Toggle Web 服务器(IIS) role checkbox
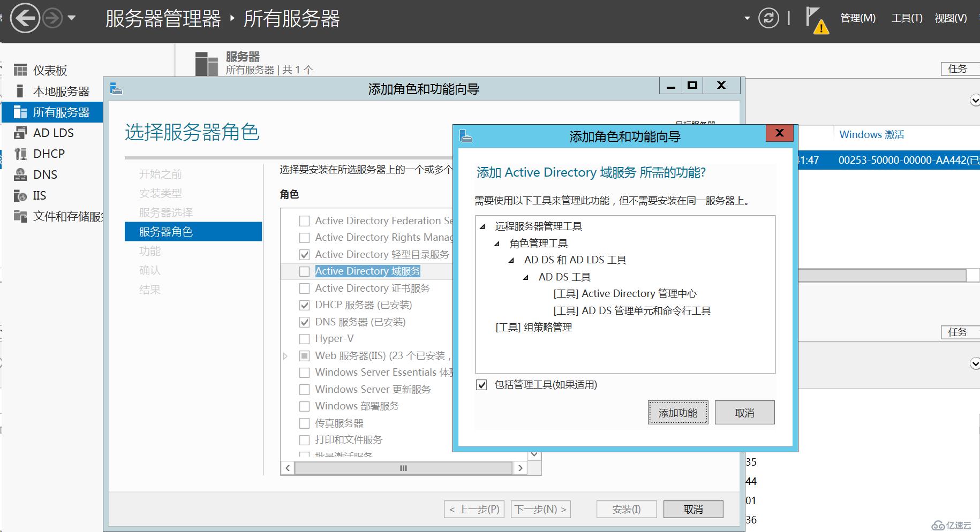Viewport: 980px width, 532px height. click(304, 355)
